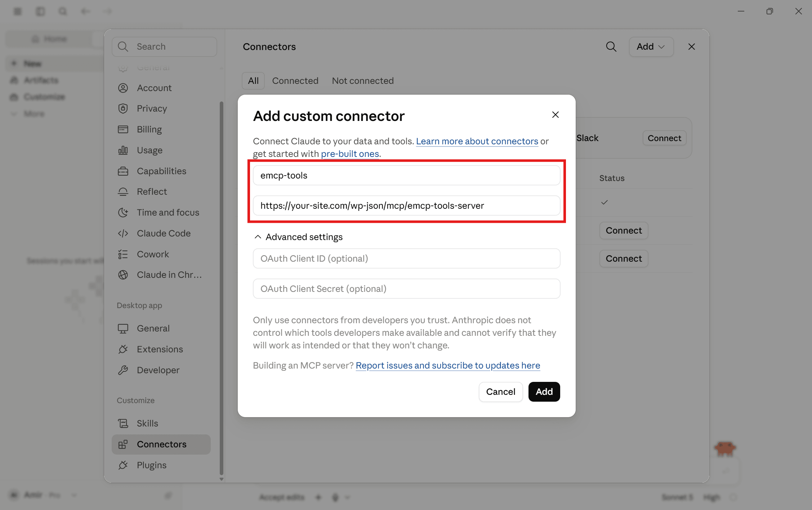Select the Billing card icon

pos(123,129)
